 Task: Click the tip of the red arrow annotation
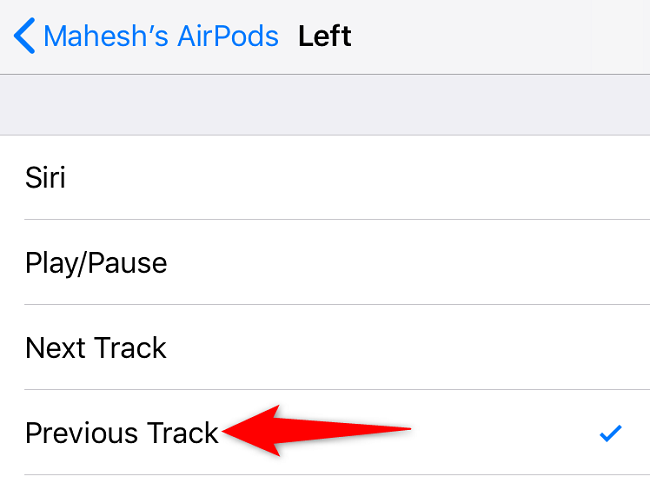pyautogui.click(x=226, y=432)
